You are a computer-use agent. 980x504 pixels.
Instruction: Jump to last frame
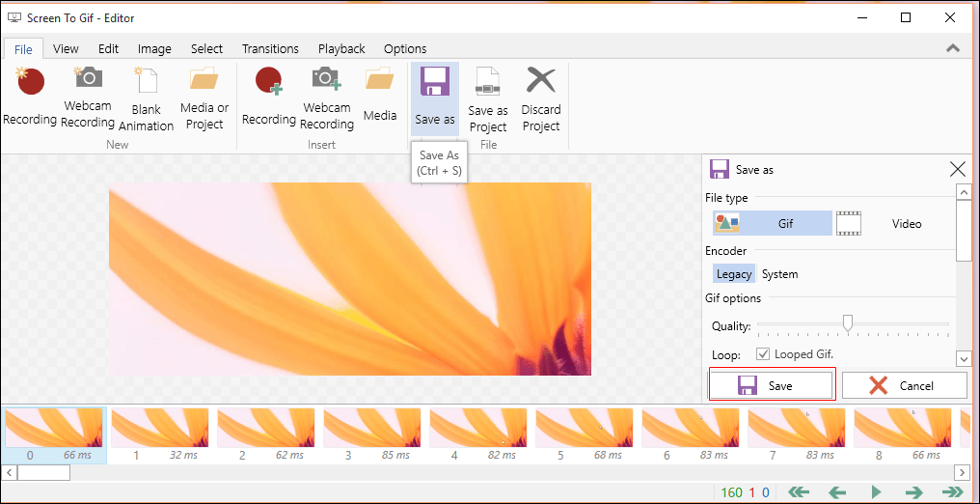[952, 492]
